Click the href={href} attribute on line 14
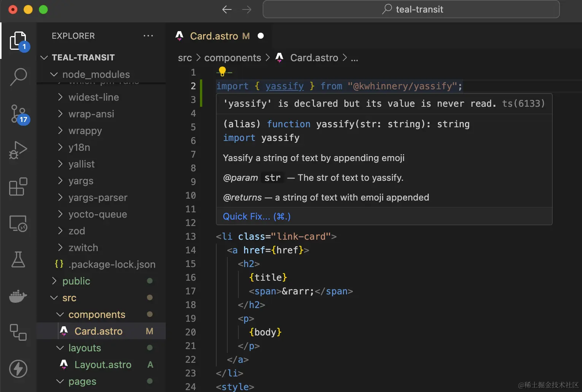Viewport: 582px width, 392px height. (x=274, y=250)
